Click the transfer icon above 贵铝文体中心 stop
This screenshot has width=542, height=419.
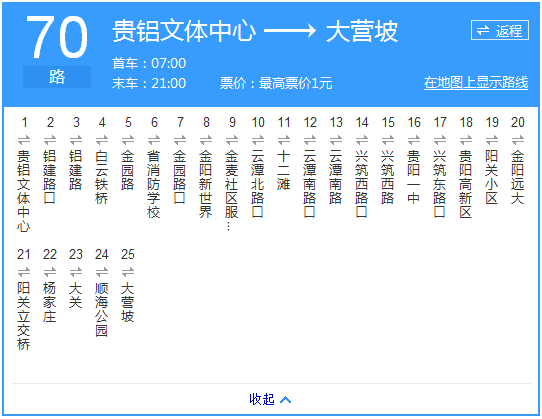(x=24, y=140)
